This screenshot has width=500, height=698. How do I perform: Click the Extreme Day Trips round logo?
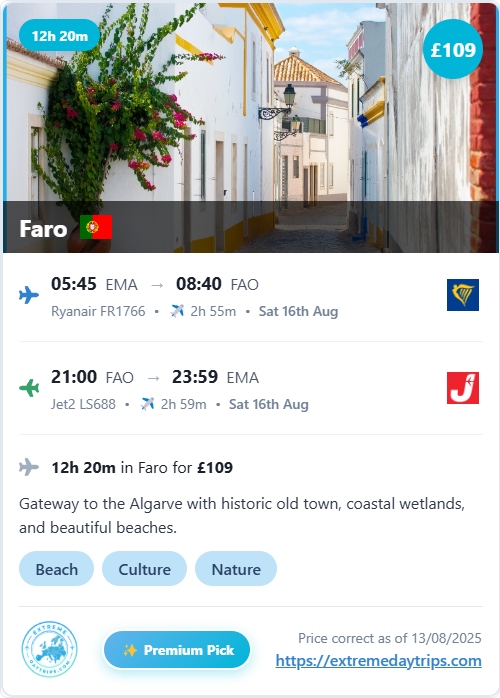coord(49,649)
